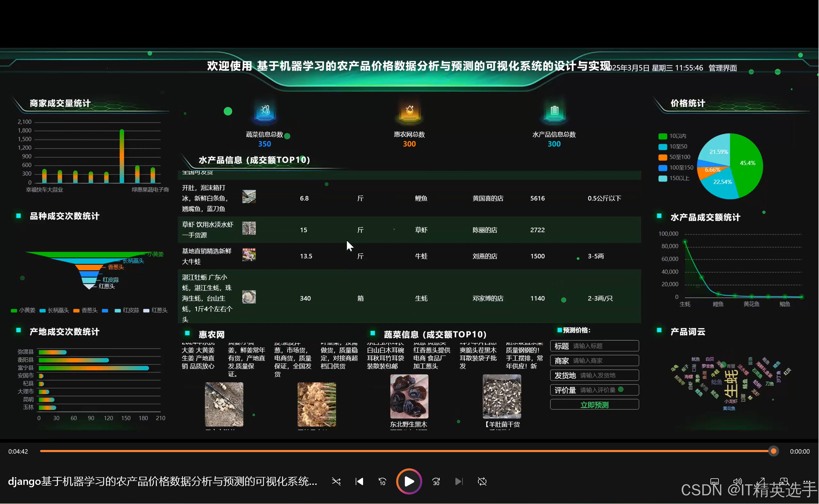
Task: Jump to the next video track
Action: coord(459,481)
